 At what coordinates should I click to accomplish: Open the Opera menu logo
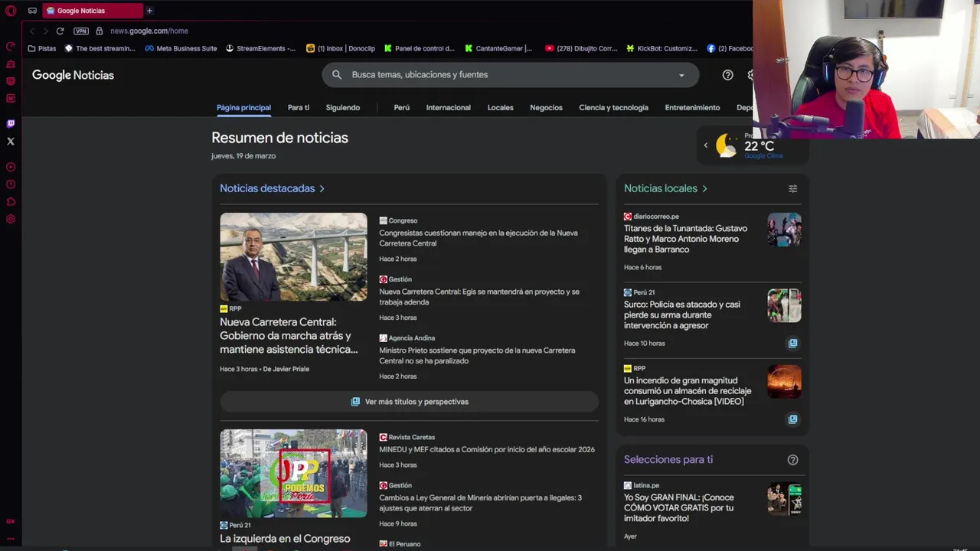(x=11, y=11)
